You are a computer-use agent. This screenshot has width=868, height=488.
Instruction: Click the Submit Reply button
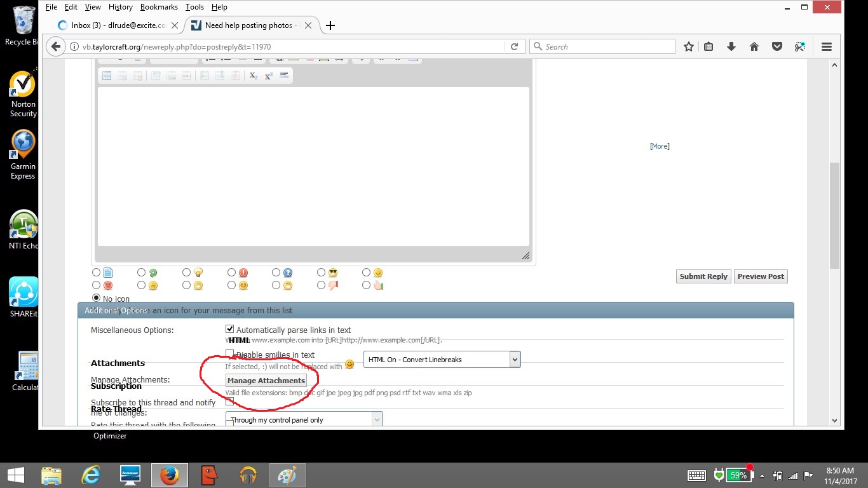pos(703,276)
